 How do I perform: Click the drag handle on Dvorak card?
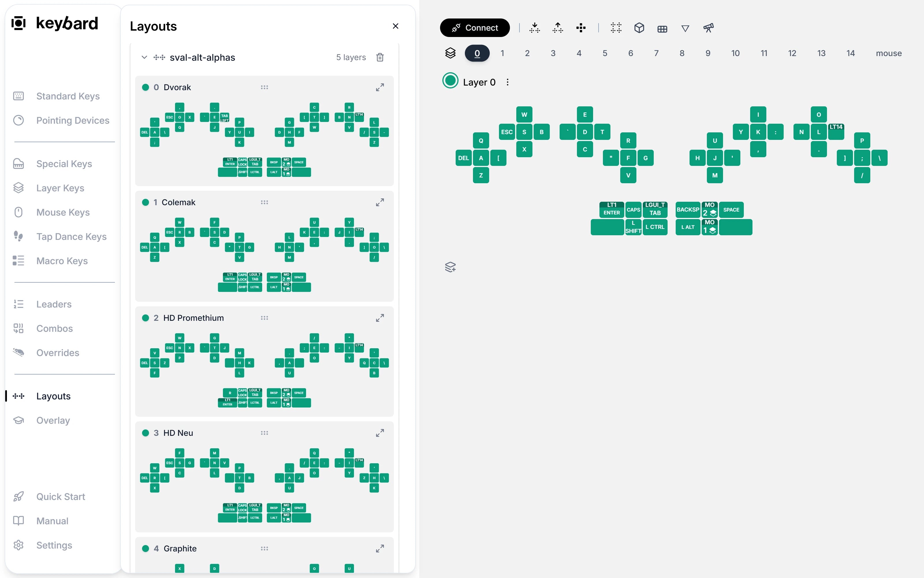point(264,87)
